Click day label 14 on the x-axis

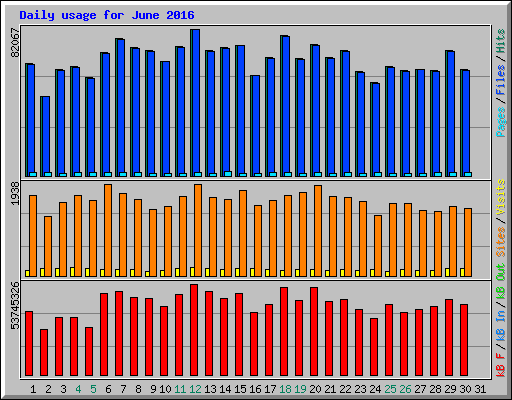tap(225, 389)
